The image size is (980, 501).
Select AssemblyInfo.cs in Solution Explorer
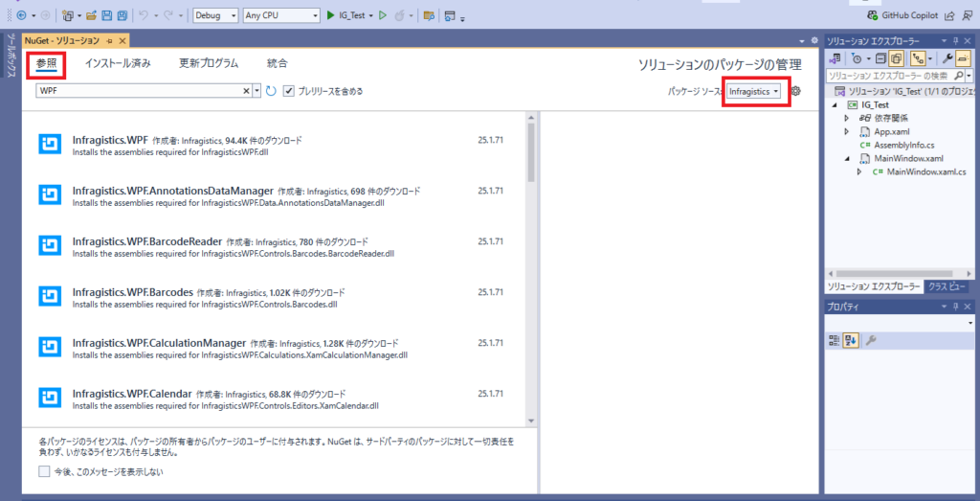pos(903,145)
